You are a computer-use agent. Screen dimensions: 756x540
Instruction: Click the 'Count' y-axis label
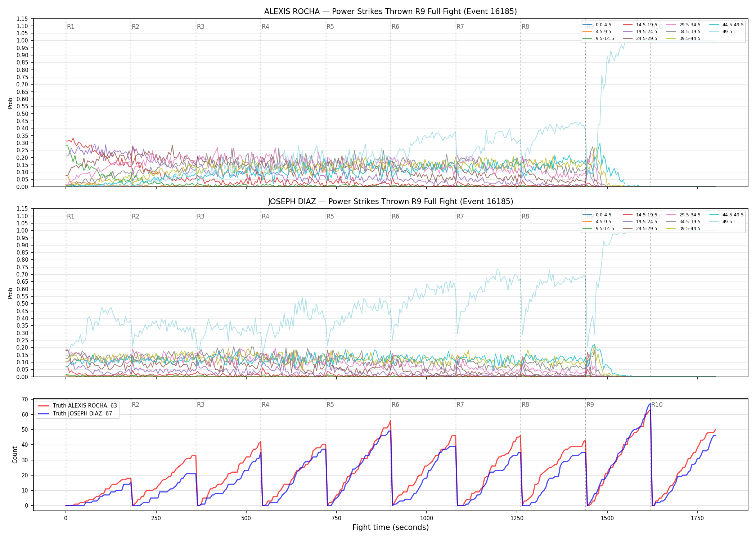(15, 455)
